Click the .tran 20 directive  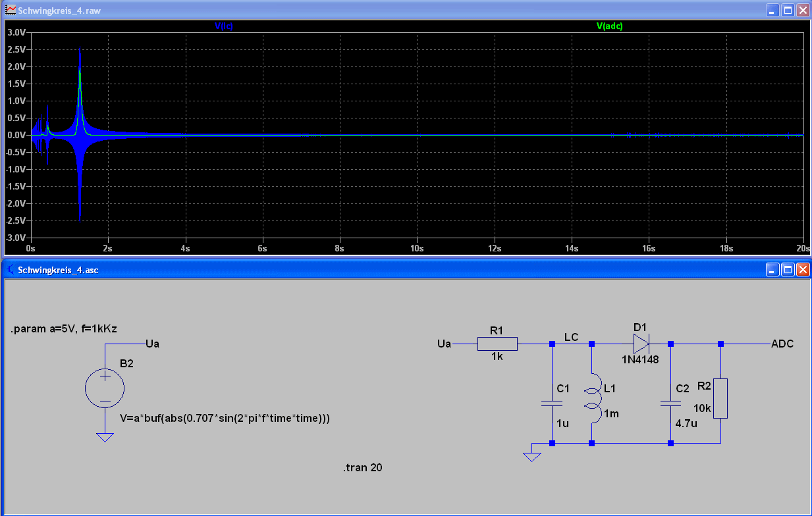pyautogui.click(x=362, y=468)
